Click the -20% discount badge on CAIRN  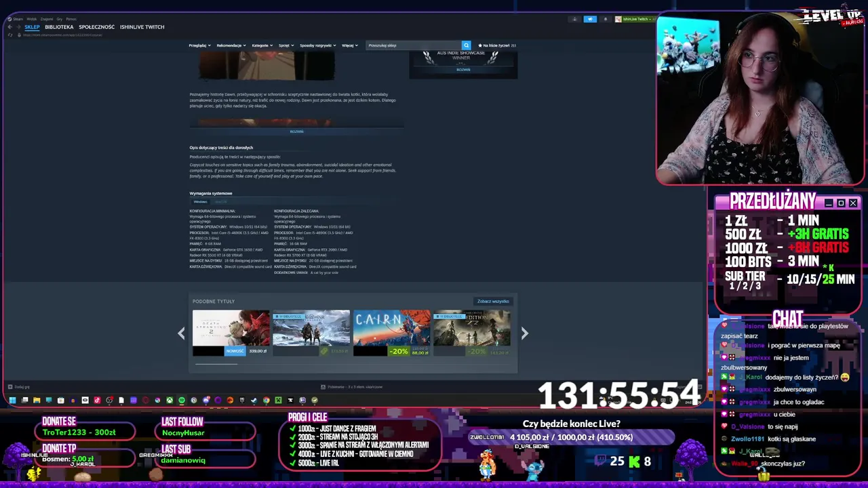pos(399,351)
